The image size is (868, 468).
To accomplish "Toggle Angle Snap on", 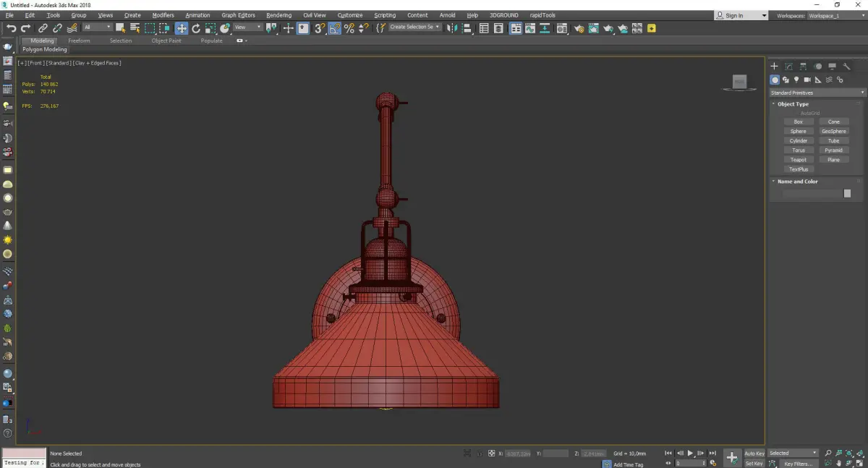I will [x=335, y=28].
